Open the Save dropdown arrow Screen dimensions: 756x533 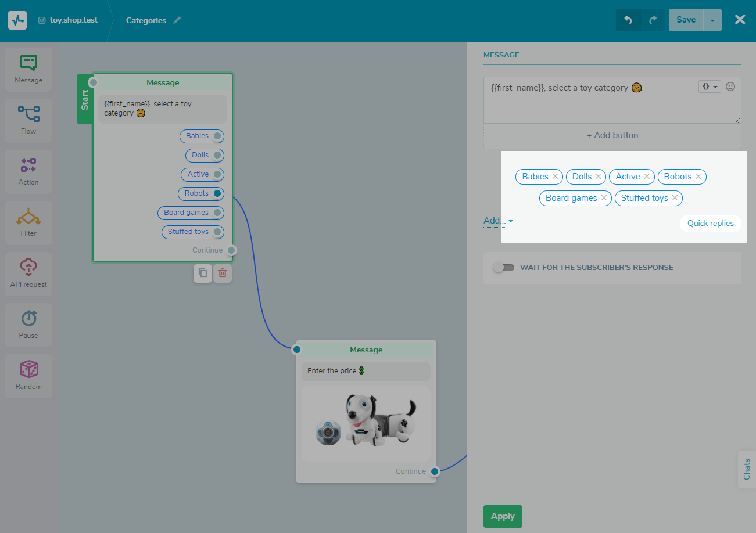click(712, 20)
